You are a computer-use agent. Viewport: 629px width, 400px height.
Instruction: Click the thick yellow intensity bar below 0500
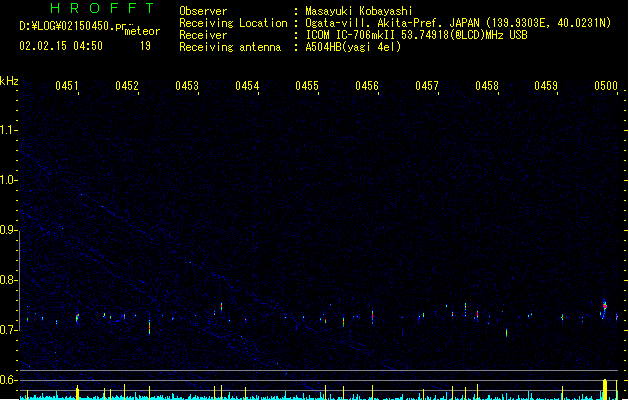pos(605,389)
